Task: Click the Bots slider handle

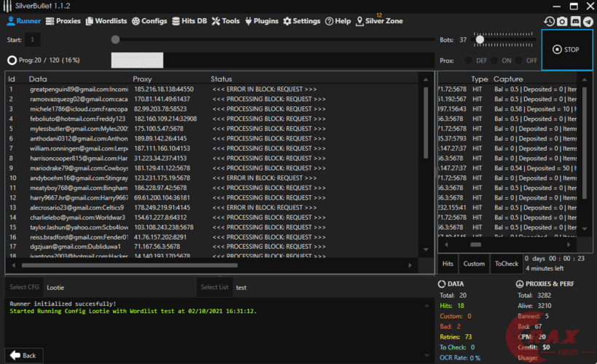Action: point(480,39)
